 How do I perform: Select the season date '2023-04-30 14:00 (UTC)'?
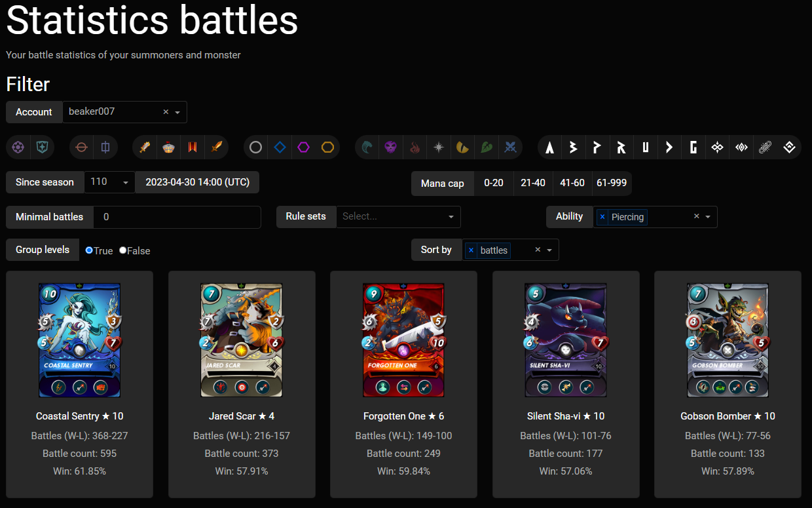pos(197,182)
